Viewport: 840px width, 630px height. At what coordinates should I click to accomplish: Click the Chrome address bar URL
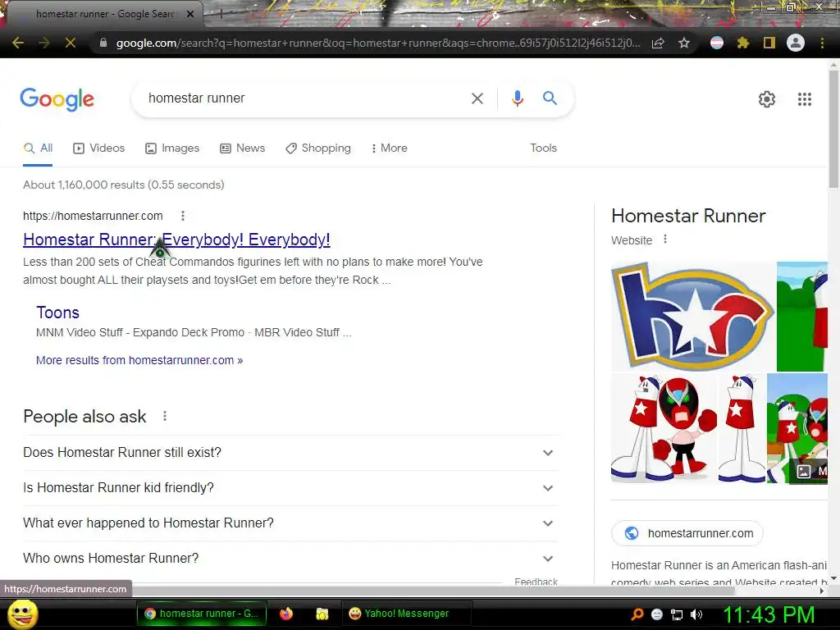click(x=377, y=43)
